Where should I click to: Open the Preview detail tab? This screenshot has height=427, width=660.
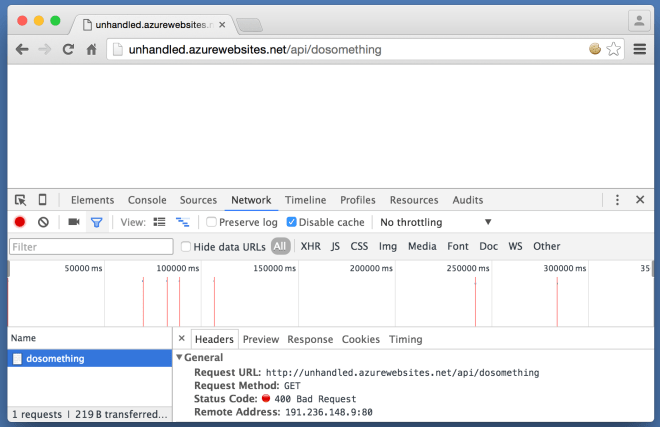(x=261, y=339)
